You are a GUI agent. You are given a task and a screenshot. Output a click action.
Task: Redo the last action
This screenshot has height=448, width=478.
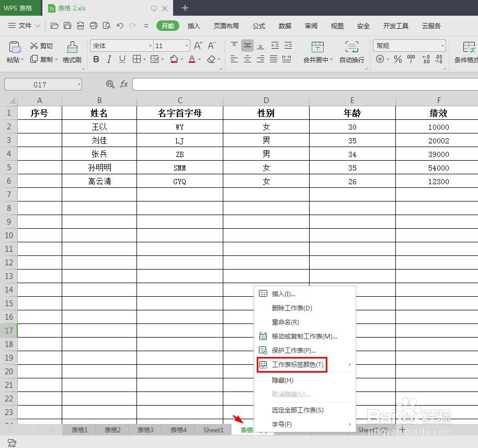[x=133, y=26]
